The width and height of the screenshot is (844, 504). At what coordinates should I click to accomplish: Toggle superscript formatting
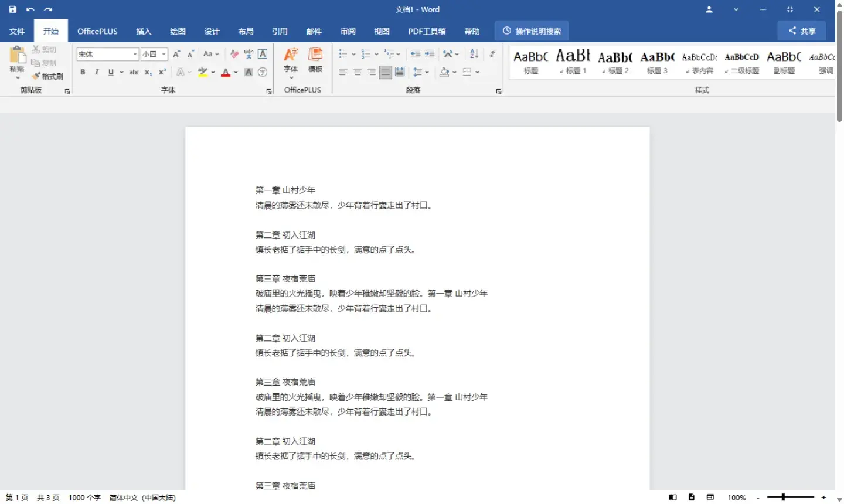(162, 72)
